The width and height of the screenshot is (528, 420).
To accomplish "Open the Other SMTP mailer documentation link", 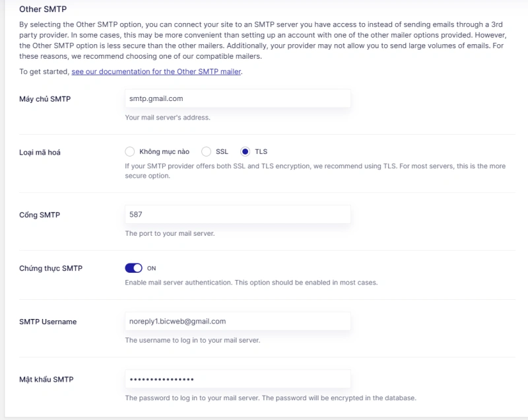I will [156, 72].
